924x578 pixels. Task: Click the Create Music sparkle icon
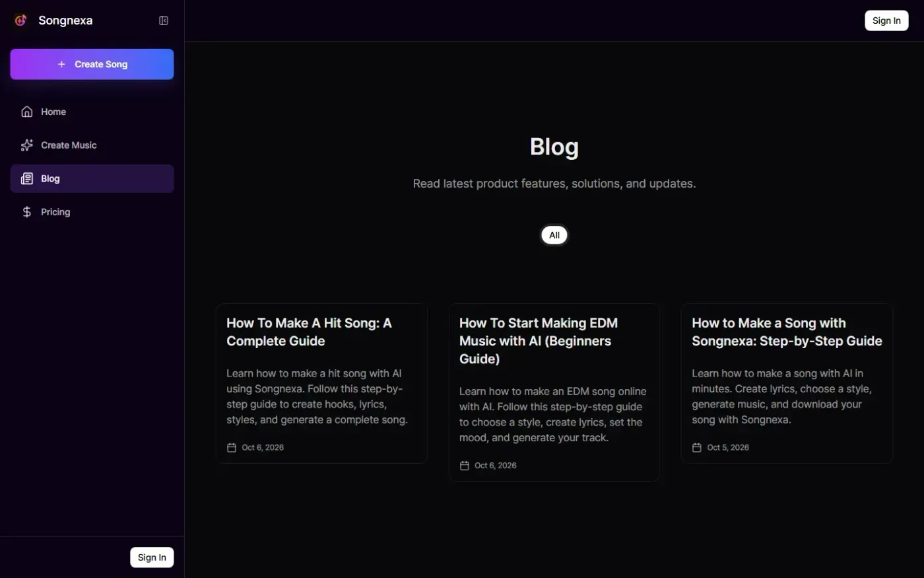[x=27, y=145]
